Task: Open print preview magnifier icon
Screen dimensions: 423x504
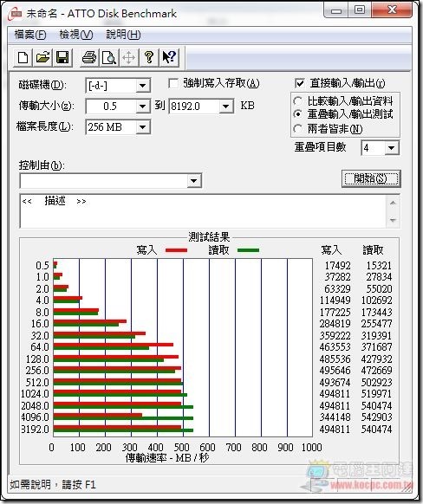Action: pos(109,57)
